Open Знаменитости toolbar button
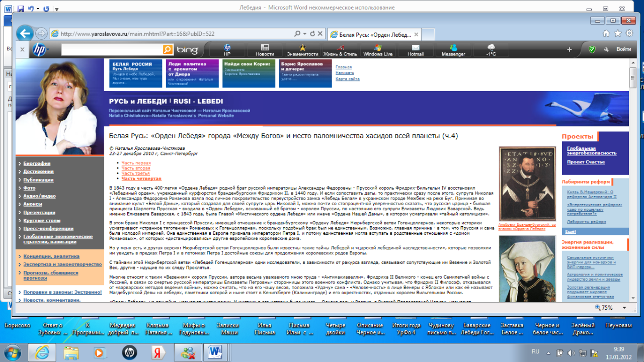This screenshot has width=644, height=362. coord(302,49)
